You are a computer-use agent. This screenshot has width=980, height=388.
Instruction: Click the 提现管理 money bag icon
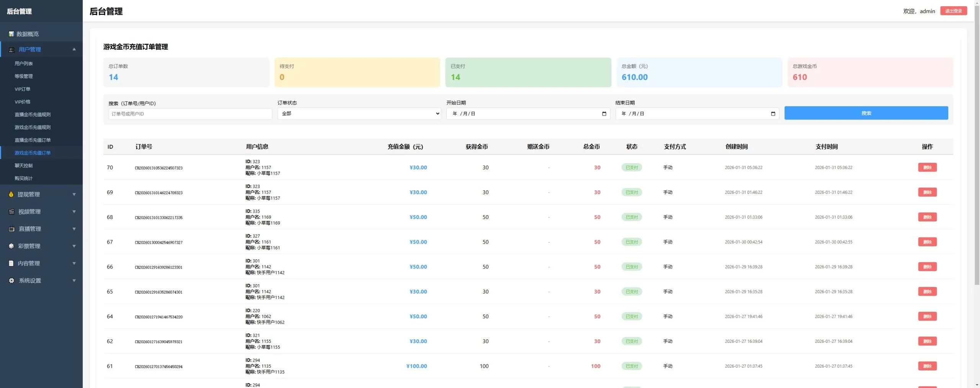[11, 194]
